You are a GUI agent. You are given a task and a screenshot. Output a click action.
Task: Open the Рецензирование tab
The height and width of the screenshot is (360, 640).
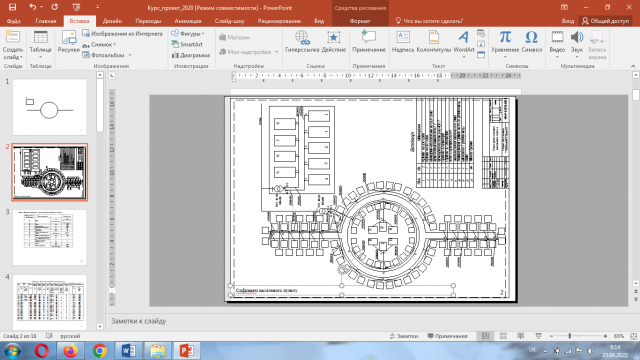pos(279,21)
